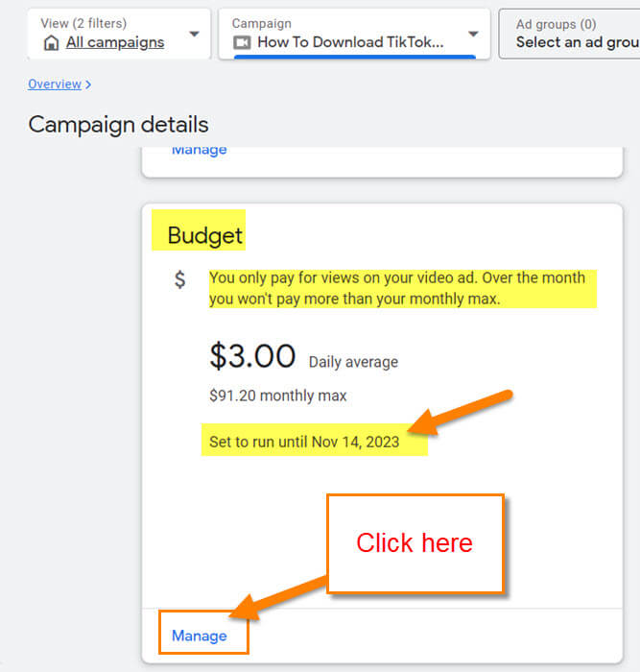Click the Campaign details page heading
This screenshot has height=672, width=640.
118,125
